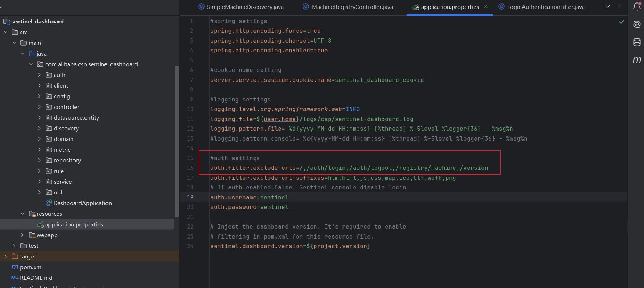Click the project.version property reference
The height and width of the screenshot is (288, 644).
point(340,246)
